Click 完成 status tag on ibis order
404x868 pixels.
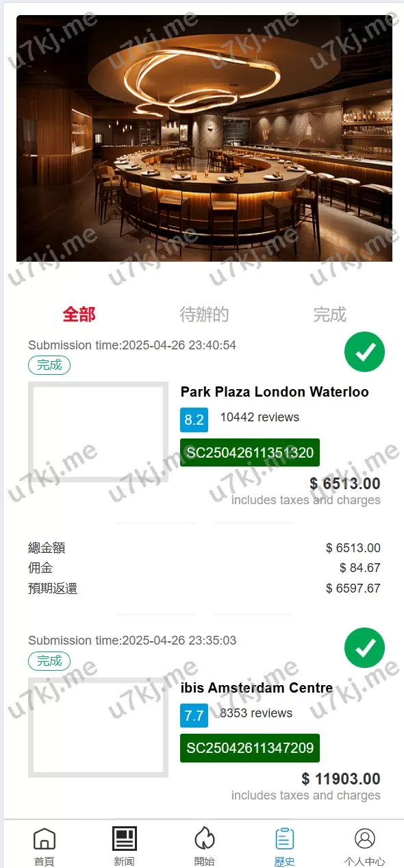pos(49,661)
